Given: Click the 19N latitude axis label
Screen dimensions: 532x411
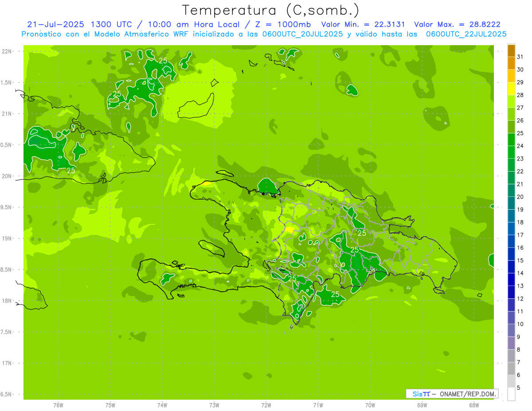Looking at the screenshot, I should tap(7, 239).
